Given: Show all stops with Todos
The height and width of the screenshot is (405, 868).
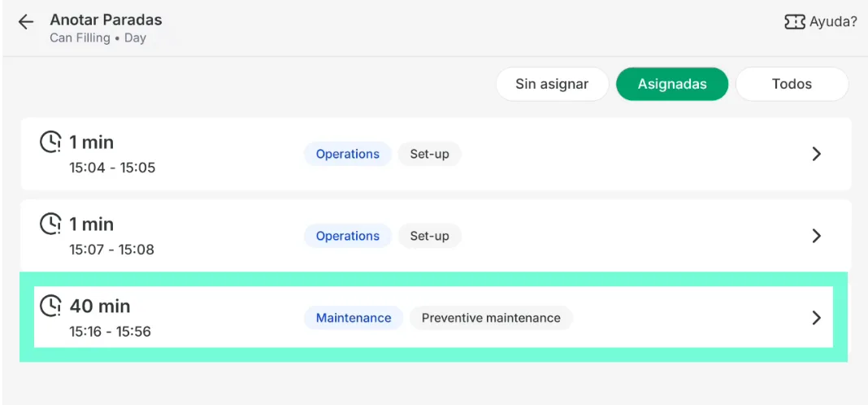Looking at the screenshot, I should click(x=792, y=85).
